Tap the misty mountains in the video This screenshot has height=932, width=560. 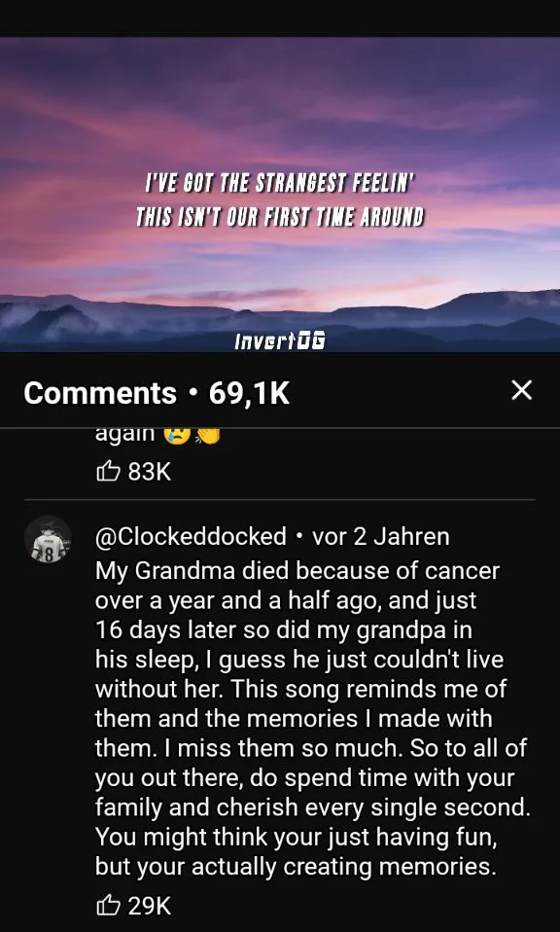[x=280, y=324]
